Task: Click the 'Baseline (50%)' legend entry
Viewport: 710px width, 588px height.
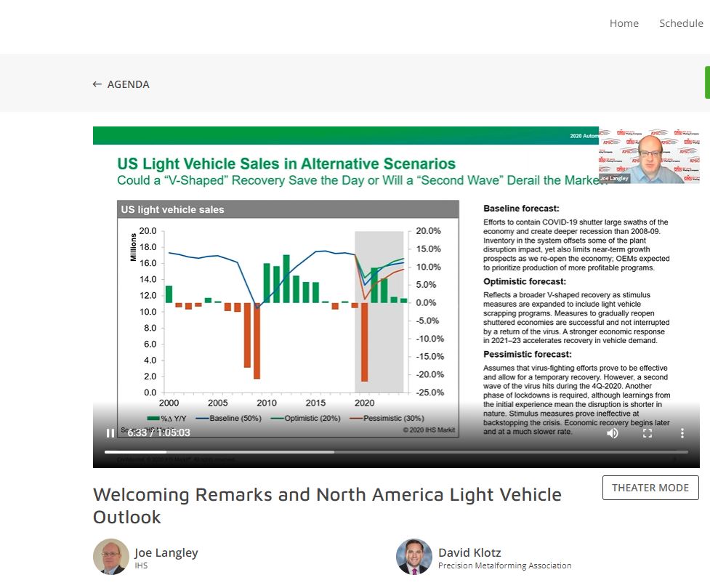Action: 229,418
